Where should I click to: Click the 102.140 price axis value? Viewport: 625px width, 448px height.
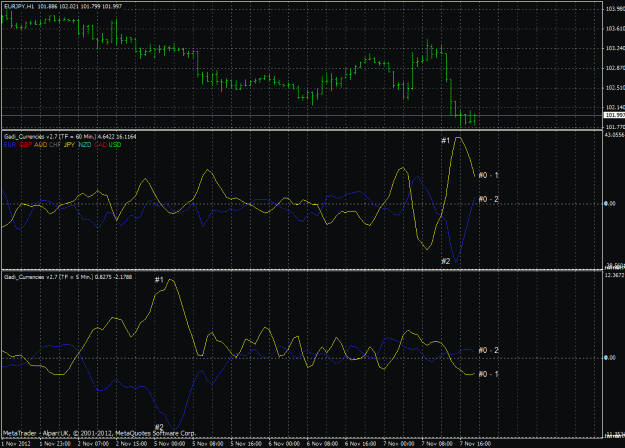(615, 107)
